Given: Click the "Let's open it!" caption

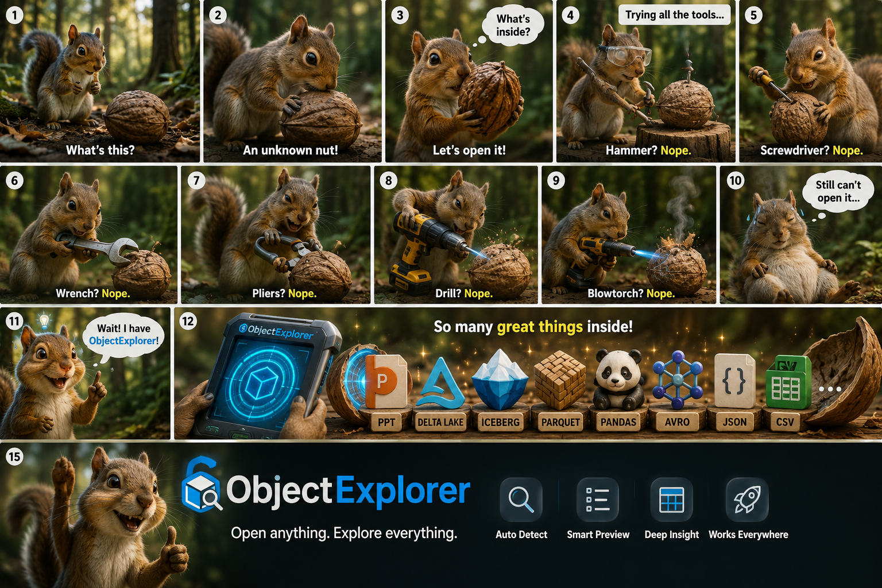Looking at the screenshot, I should (469, 150).
